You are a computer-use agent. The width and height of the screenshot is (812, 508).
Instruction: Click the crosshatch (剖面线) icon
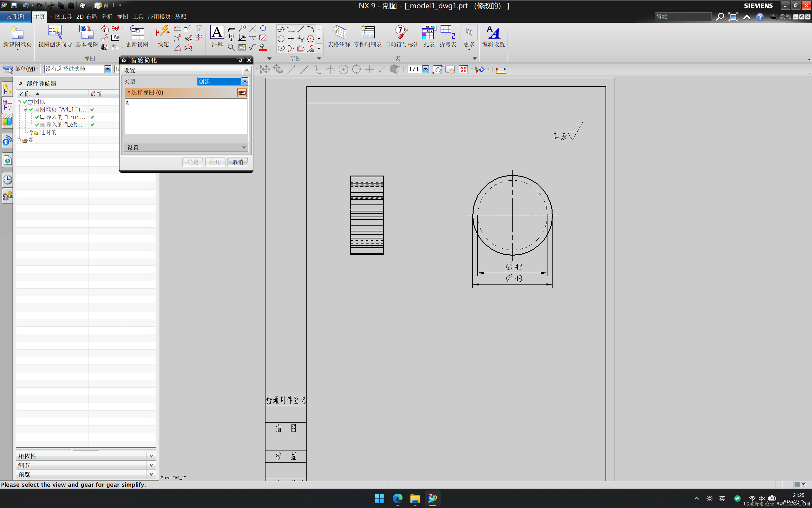(x=263, y=38)
